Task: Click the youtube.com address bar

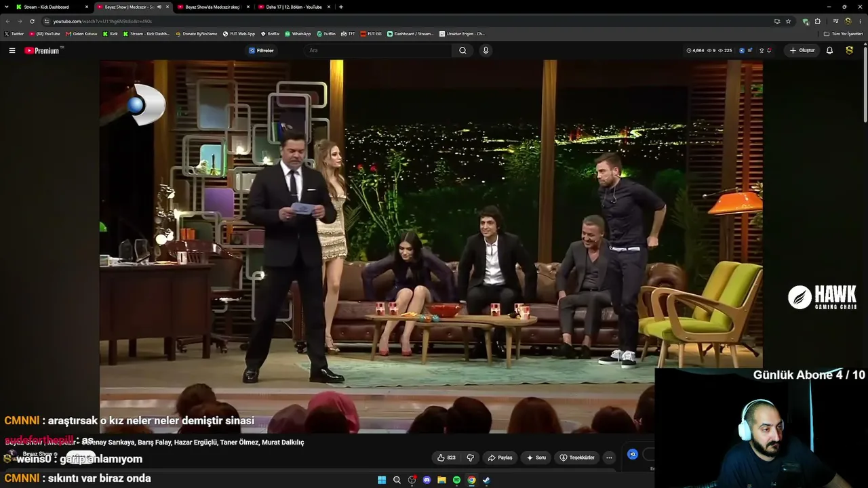Action: (x=407, y=21)
